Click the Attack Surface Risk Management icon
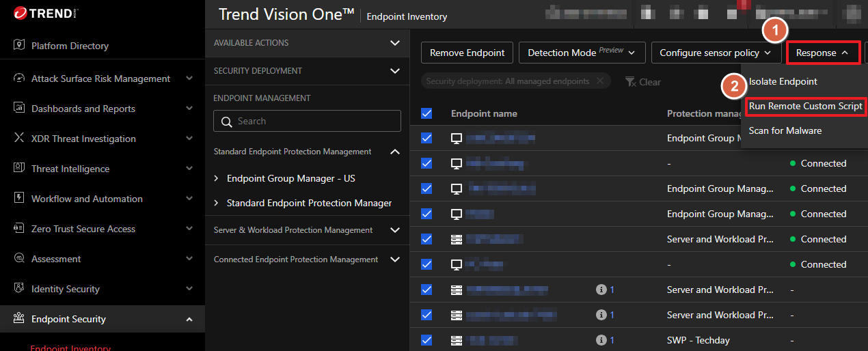868x351 pixels. tap(19, 79)
